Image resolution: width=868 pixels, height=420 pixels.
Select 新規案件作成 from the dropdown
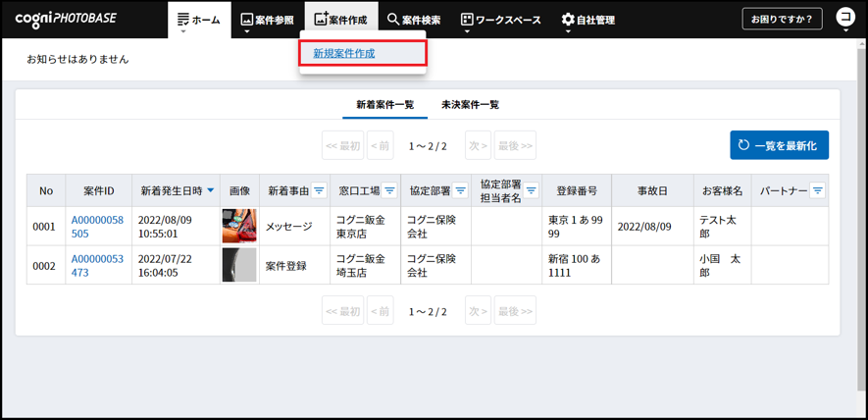click(344, 53)
